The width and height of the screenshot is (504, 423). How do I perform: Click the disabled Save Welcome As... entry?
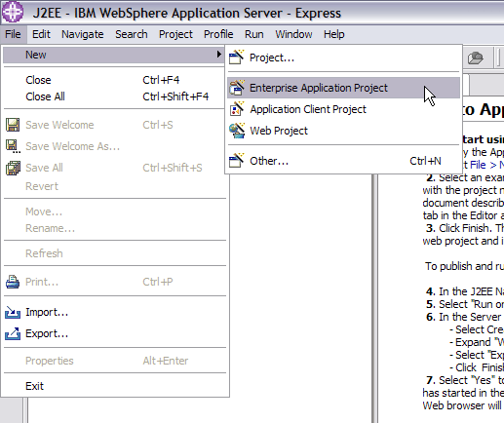tap(114, 146)
